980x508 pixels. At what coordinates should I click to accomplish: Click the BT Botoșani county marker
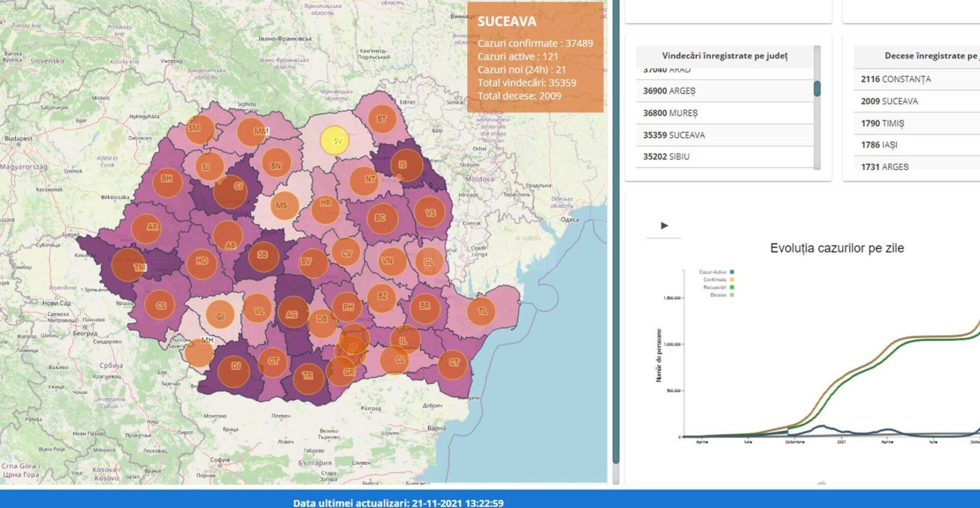point(382,119)
